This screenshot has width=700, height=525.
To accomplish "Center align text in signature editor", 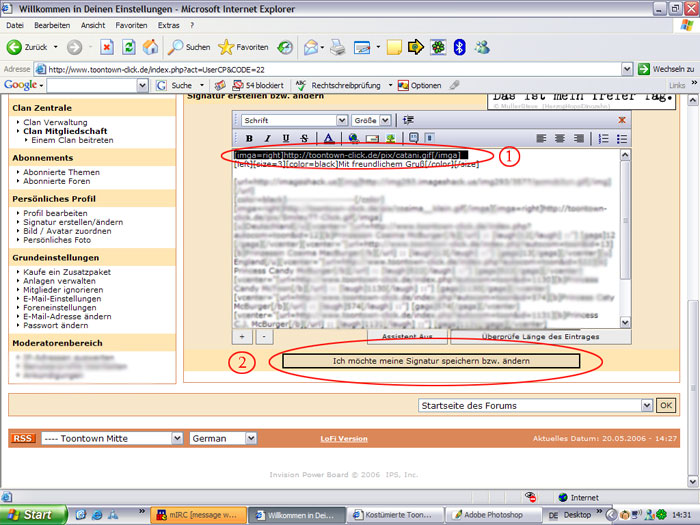I will tap(560, 138).
